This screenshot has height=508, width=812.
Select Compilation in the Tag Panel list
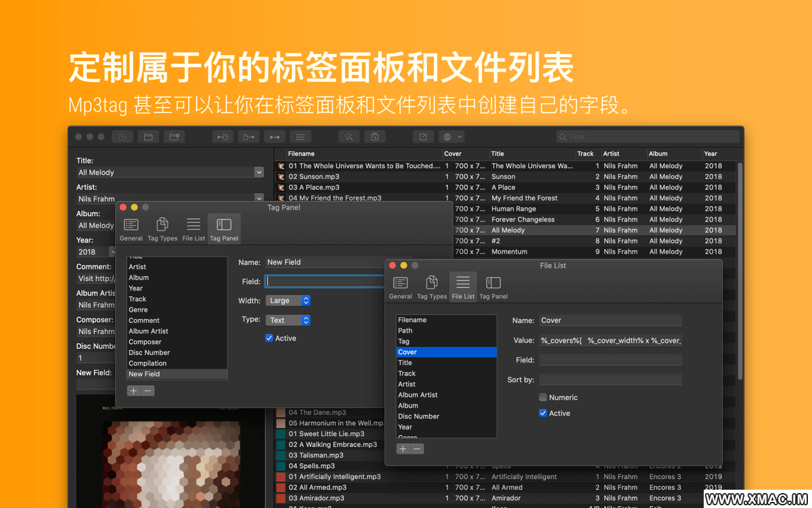click(177, 363)
